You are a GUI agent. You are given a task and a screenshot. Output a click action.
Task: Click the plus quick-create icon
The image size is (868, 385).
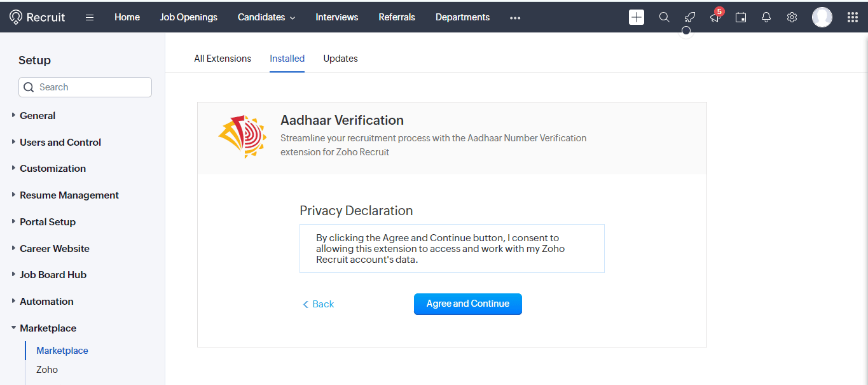pos(636,17)
